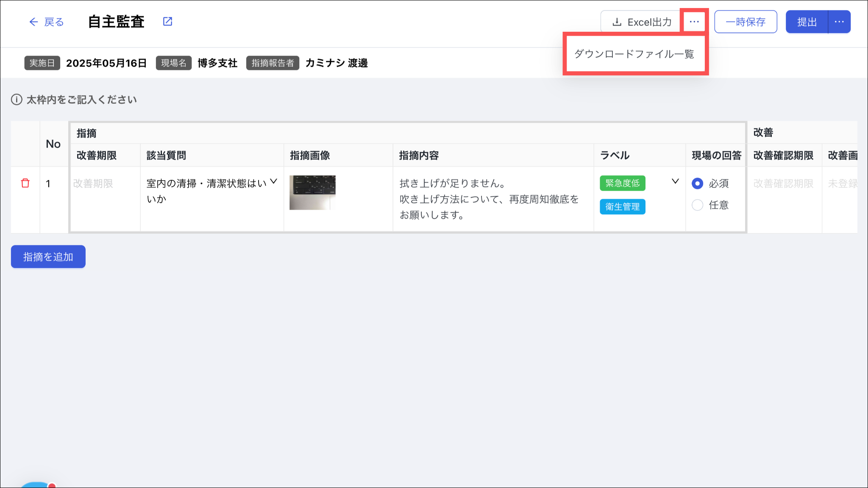Select the 必須 radio button
Image resolution: width=868 pixels, height=488 pixels.
point(697,183)
